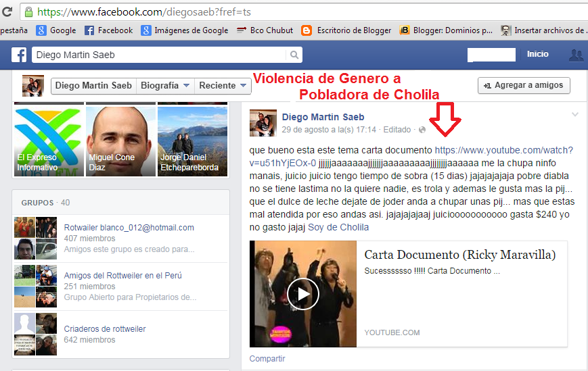Open El Expreso Informativo friend tile
The image size is (588, 371).
click(48, 141)
